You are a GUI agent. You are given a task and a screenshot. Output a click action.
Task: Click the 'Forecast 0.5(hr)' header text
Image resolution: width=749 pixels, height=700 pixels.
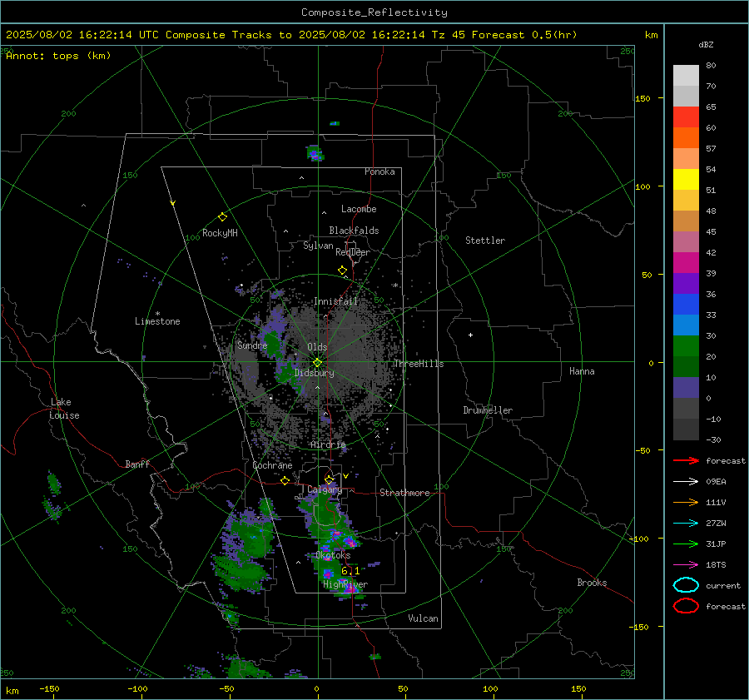(x=524, y=35)
